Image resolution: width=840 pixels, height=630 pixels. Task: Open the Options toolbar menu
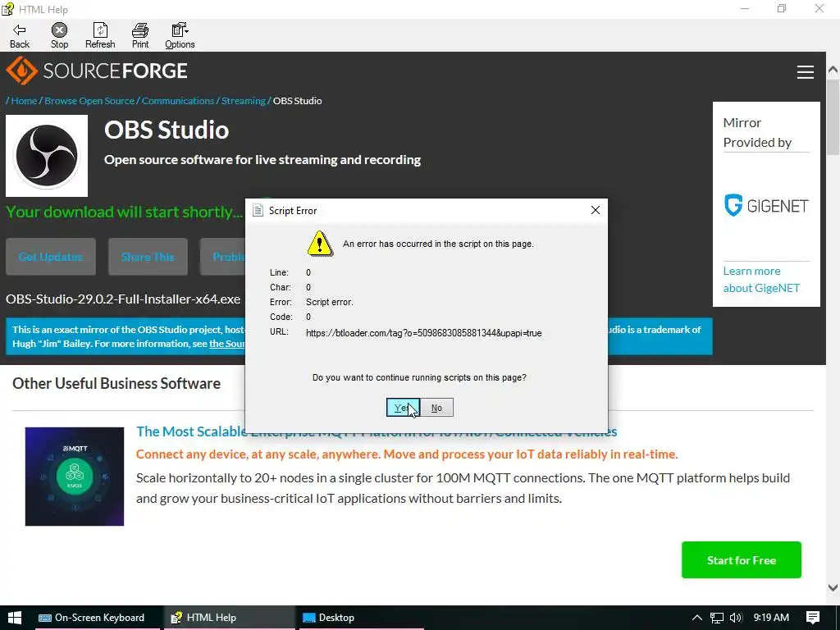pyautogui.click(x=180, y=36)
